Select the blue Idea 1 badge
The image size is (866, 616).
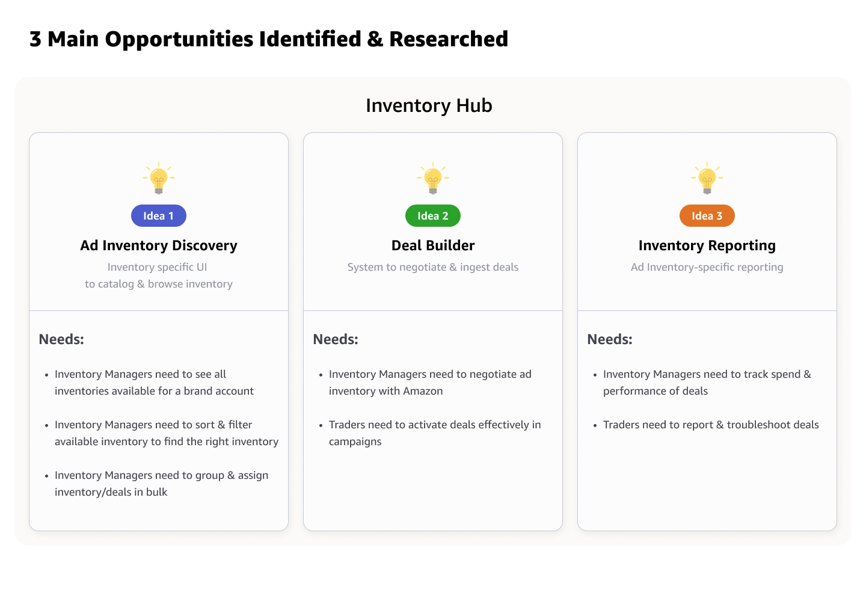(159, 216)
